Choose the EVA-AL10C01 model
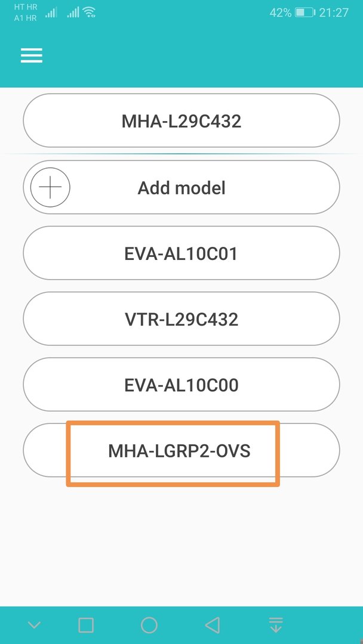This screenshot has width=363, height=644. [181, 253]
